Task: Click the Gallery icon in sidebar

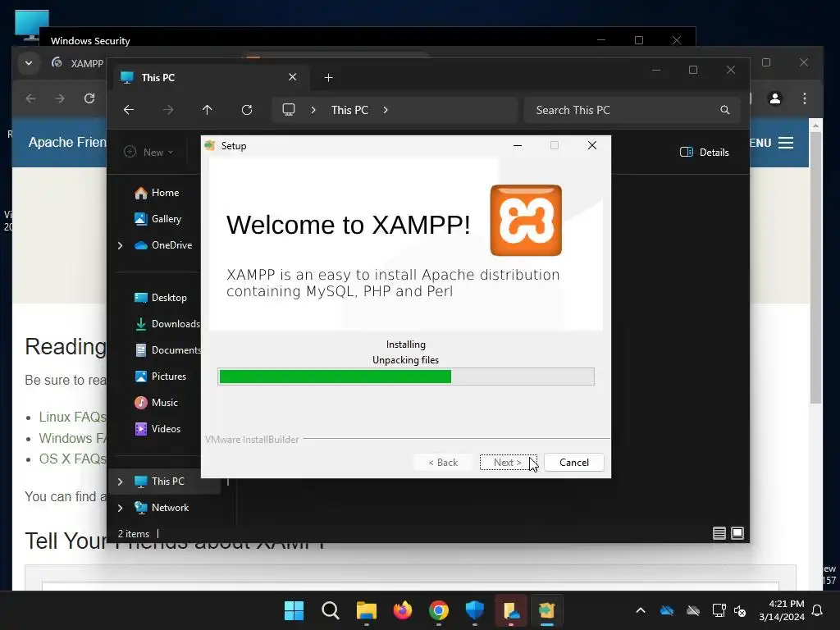Action: point(141,218)
